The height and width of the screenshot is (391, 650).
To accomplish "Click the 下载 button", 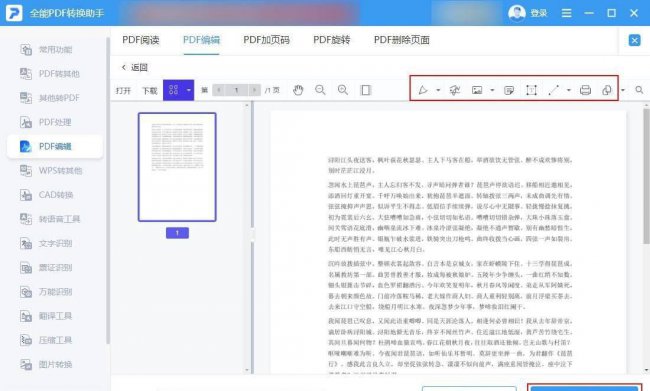I will tap(150, 90).
